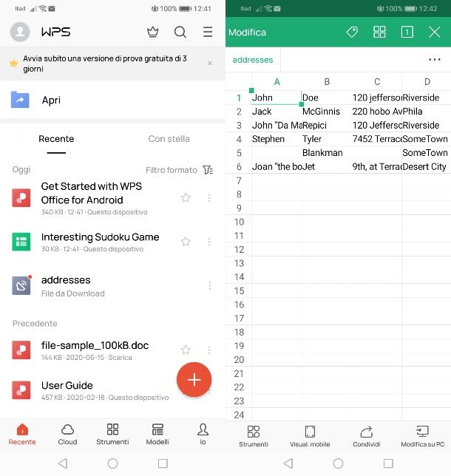Select column A header
Image resolution: width=451 pixels, height=476 pixels.
[277, 81]
